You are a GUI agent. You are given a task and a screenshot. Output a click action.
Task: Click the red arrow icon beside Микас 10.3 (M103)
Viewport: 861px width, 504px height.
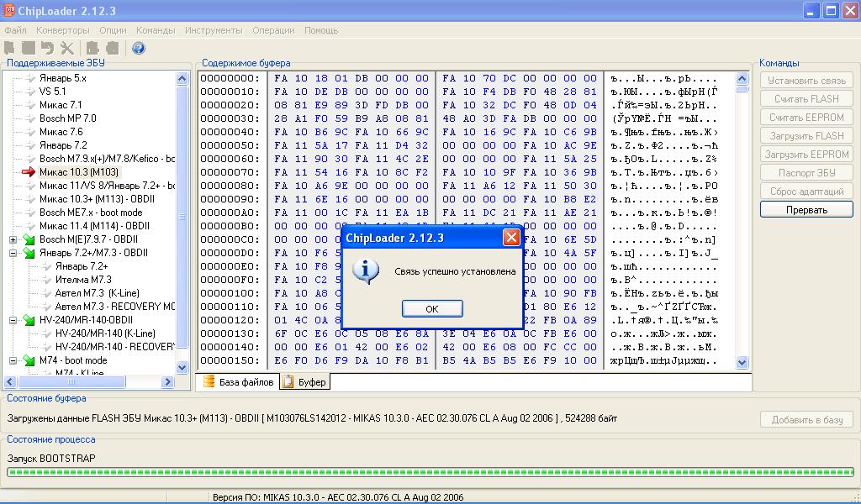28,172
